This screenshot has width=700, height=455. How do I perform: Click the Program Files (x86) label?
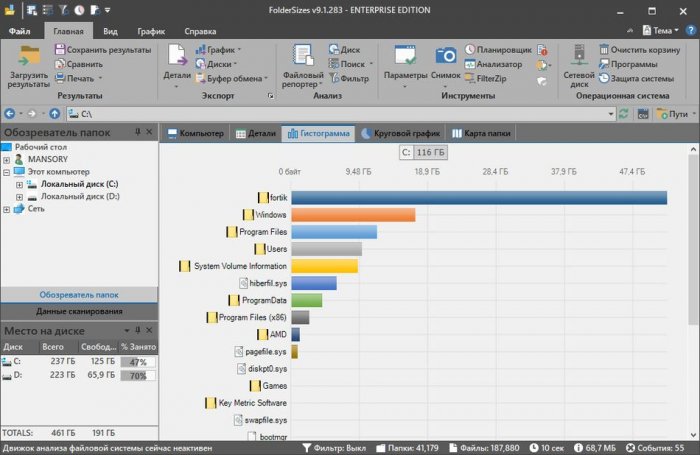point(252,317)
